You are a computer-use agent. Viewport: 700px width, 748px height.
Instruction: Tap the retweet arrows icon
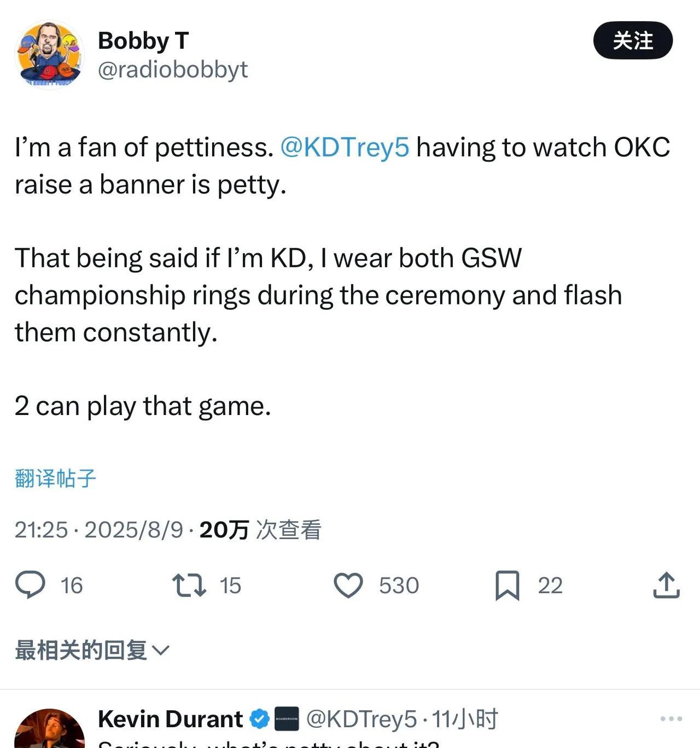tap(189, 585)
